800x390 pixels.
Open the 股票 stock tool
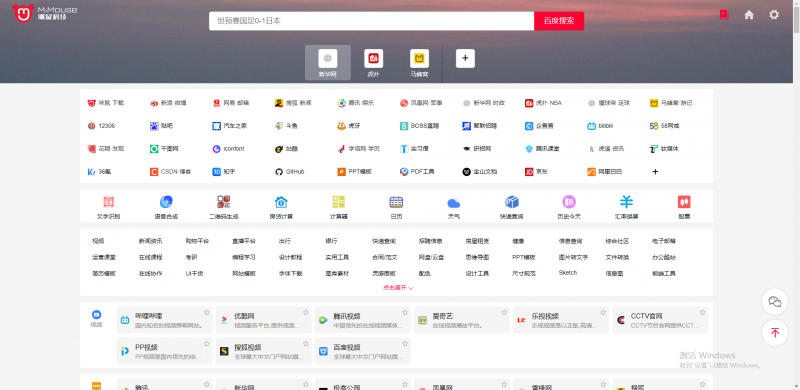[684, 208]
